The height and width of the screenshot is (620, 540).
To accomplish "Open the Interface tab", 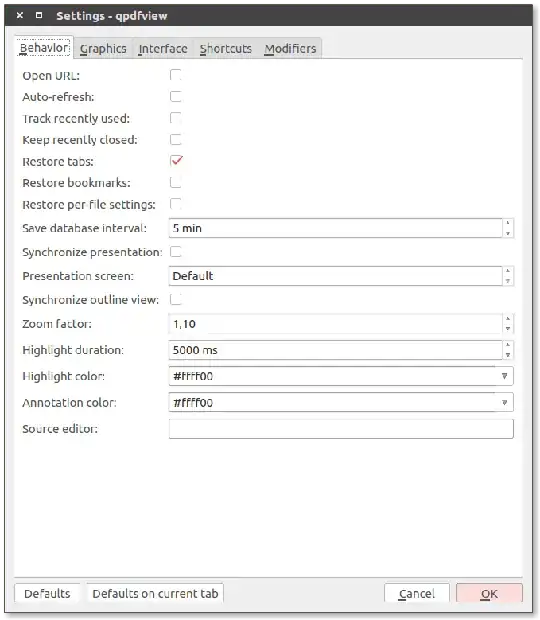I will (x=163, y=49).
